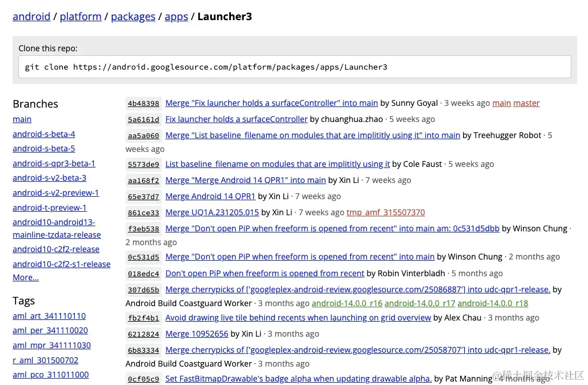
Task: Open the platform breadcrumb link
Action: coord(81,17)
